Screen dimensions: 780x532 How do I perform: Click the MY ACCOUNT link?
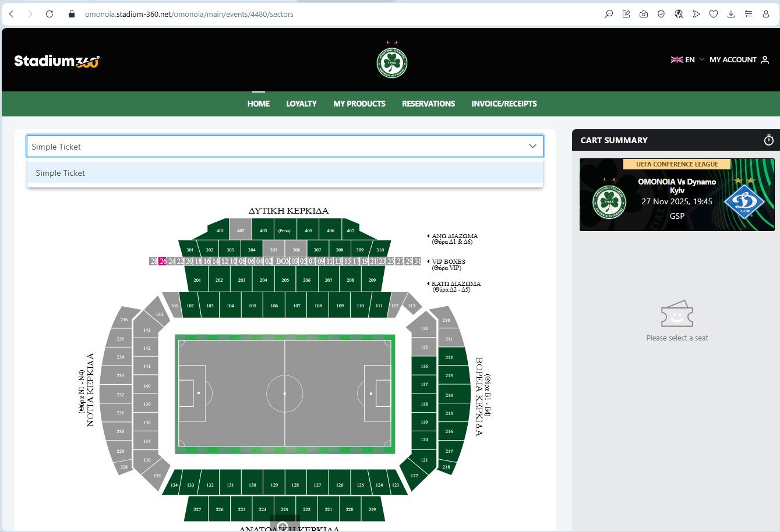coord(739,60)
